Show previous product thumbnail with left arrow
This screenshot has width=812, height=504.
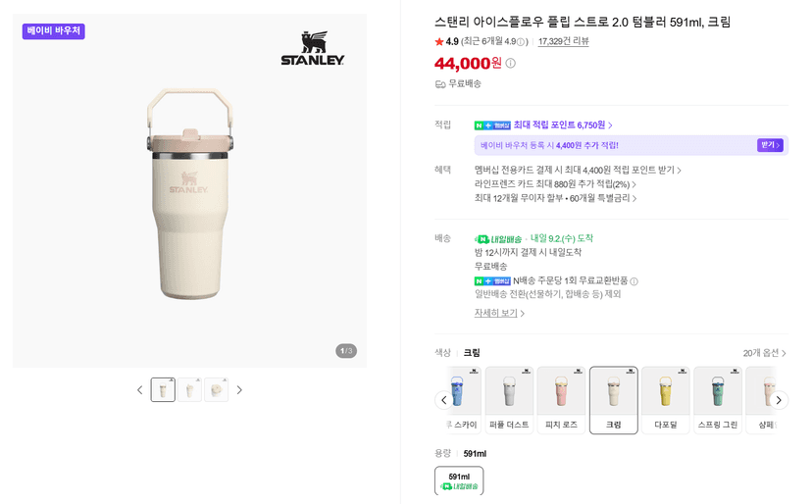[139, 390]
